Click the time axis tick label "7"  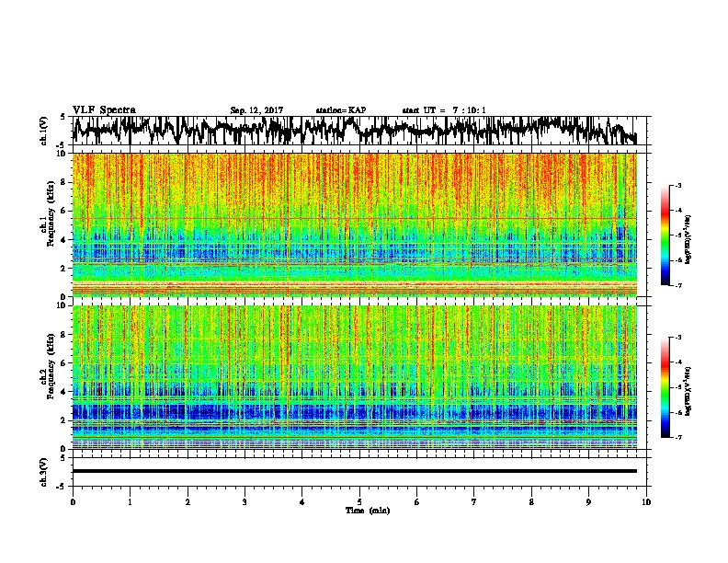(474, 502)
